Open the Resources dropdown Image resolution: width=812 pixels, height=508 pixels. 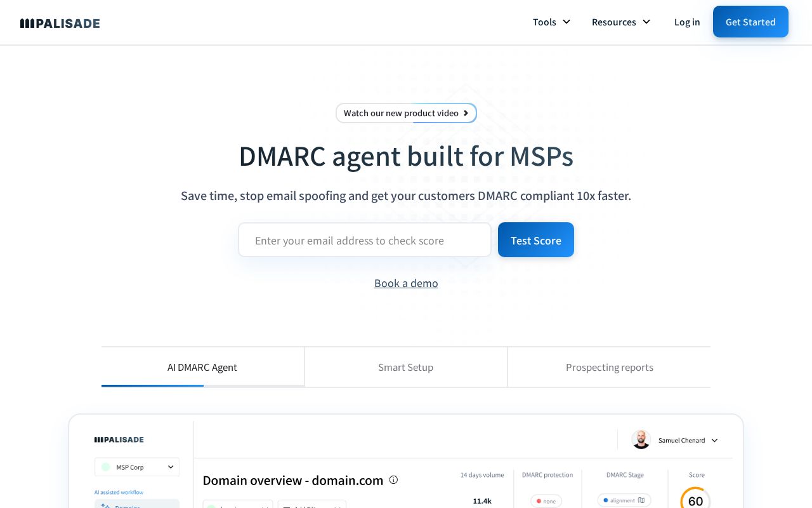click(x=621, y=22)
